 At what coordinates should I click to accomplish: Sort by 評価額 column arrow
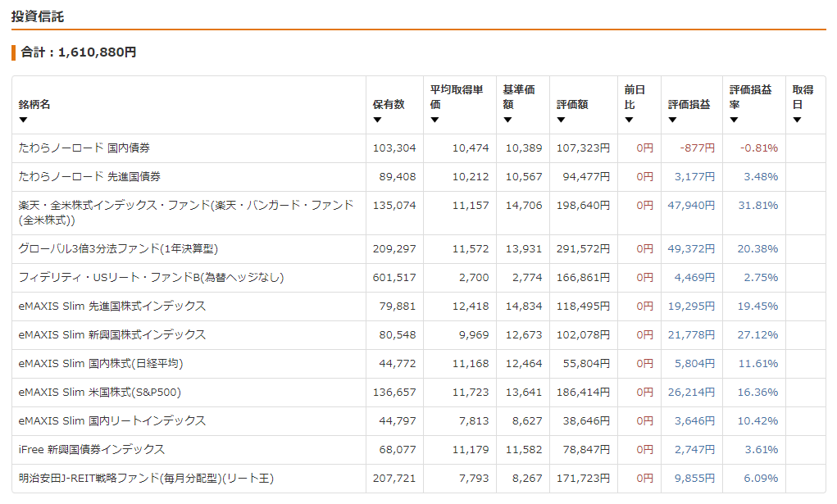coord(561,120)
